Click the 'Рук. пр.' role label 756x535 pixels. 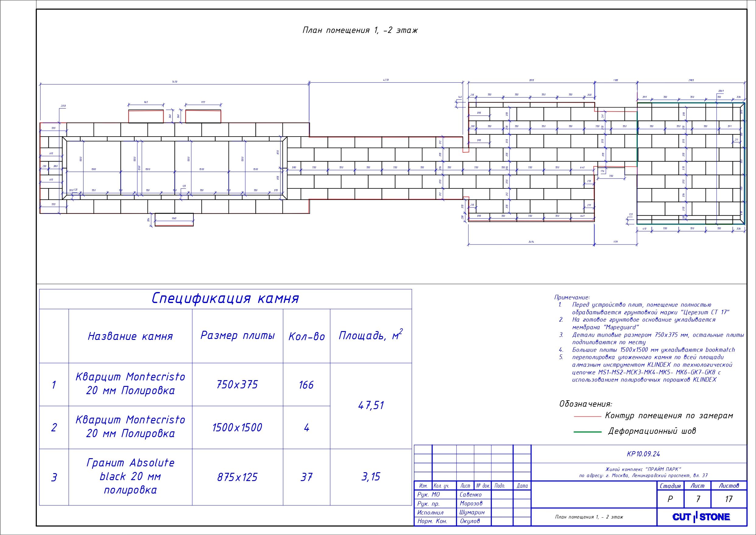click(428, 504)
